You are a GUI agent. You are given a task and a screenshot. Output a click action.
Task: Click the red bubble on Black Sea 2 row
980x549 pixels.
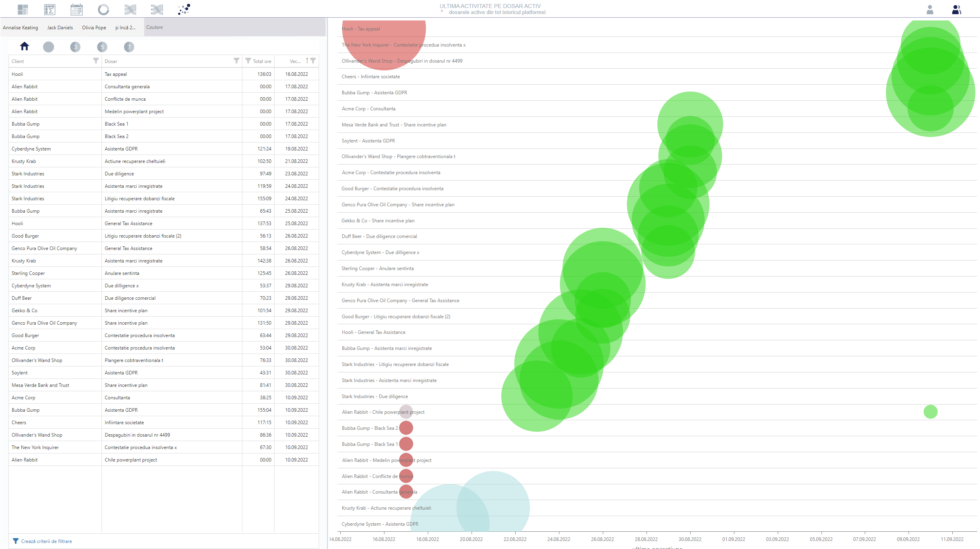[x=406, y=428]
